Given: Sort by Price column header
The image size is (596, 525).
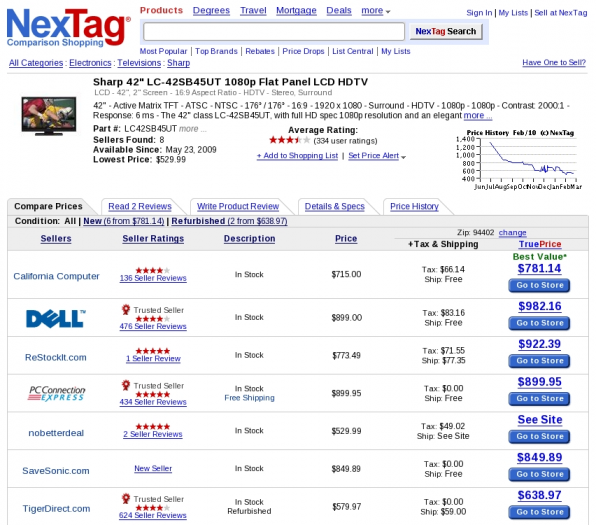Looking at the screenshot, I should tap(346, 239).
